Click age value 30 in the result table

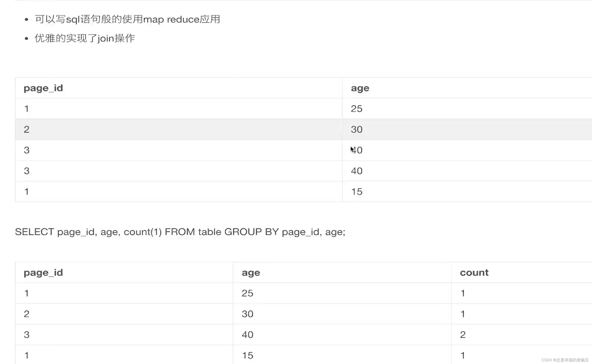coord(247,314)
